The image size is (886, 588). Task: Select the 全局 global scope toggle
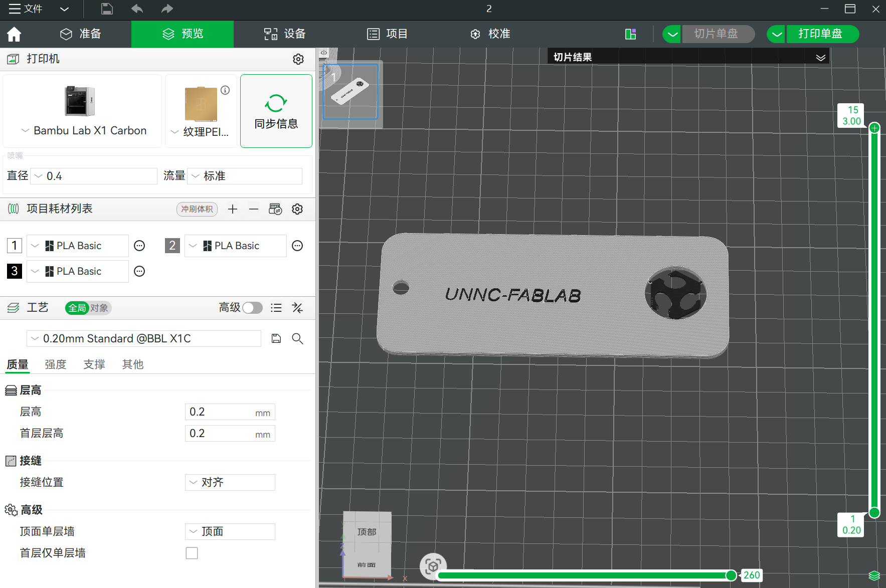(77, 308)
